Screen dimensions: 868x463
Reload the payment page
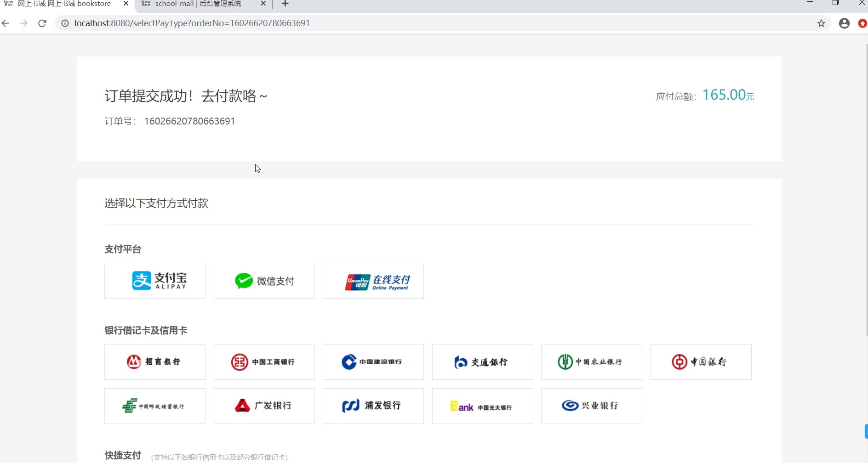pos(42,23)
